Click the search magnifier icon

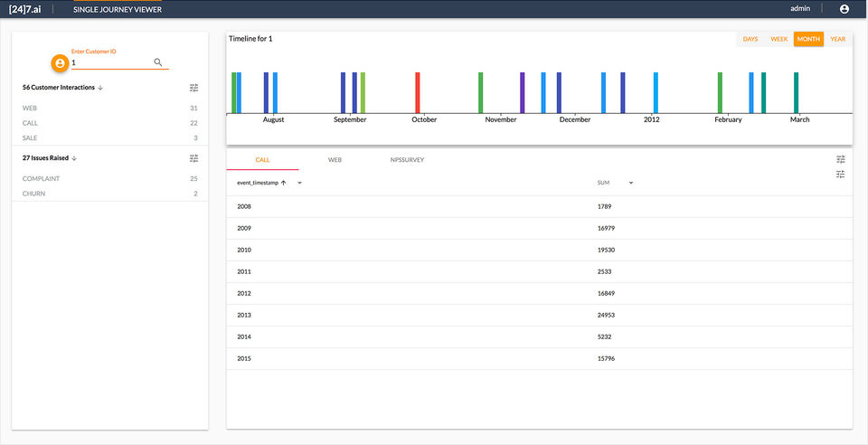click(157, 62)
